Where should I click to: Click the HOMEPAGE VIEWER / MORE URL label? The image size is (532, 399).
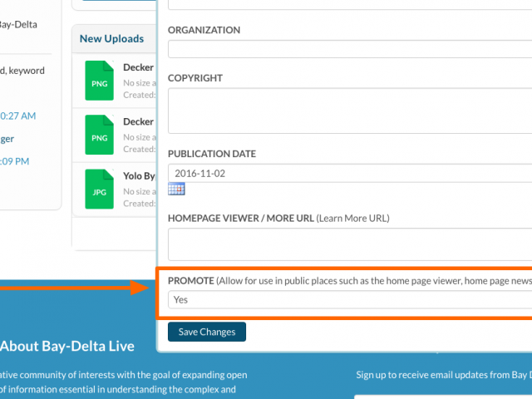(241, 218)
